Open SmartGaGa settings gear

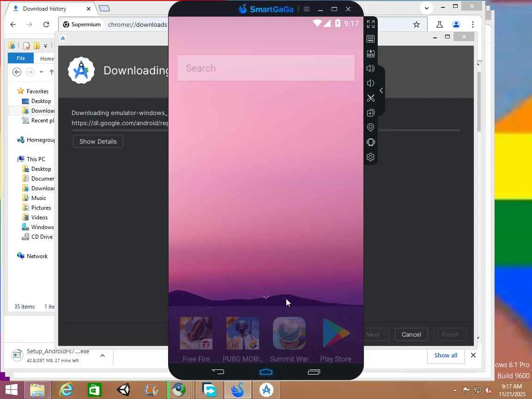pyautogui.click(x=370, y=157)
